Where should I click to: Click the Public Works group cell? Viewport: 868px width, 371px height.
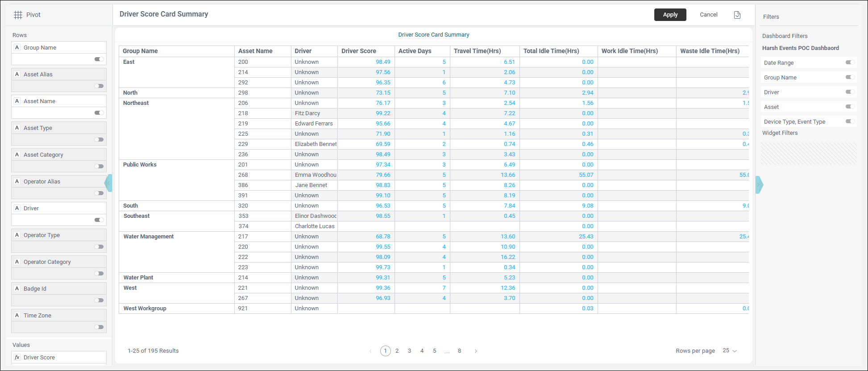(177, 180)
